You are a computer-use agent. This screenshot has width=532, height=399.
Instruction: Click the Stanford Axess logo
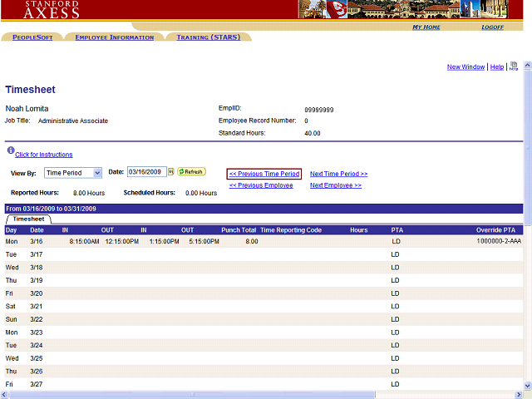coord(52,9)
